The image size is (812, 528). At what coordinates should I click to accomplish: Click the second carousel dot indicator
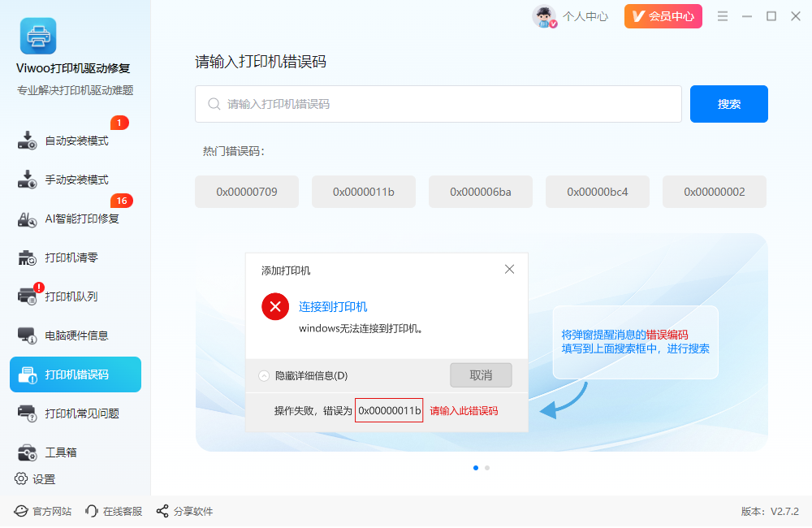click(487, 468)
